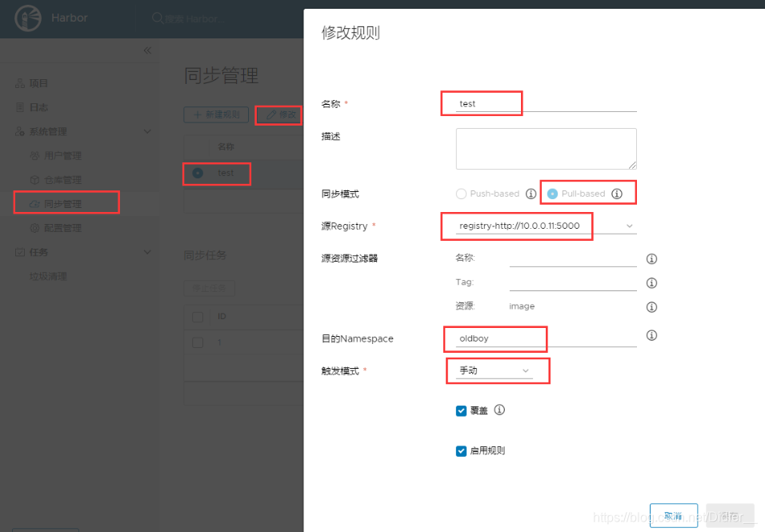
Task: Click the 取消 button in the dialog
Action: (x=673, y=515)
